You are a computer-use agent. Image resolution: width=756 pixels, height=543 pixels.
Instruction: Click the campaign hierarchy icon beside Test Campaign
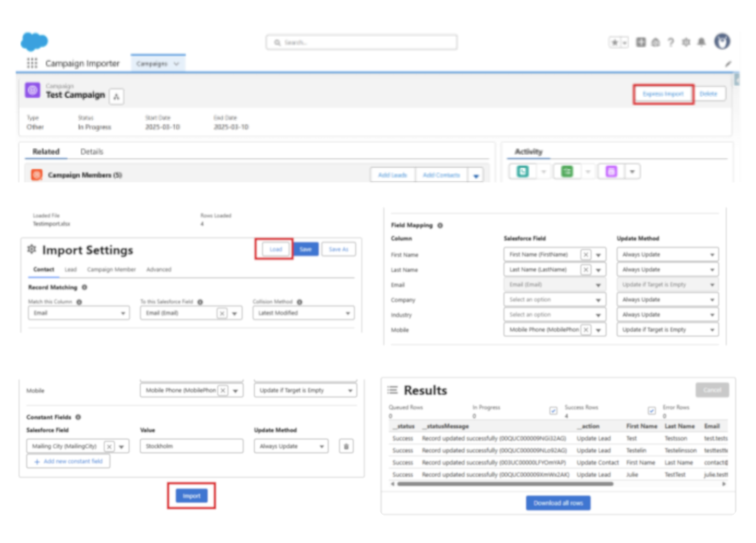pyautogui.click(x=116, y=96)
